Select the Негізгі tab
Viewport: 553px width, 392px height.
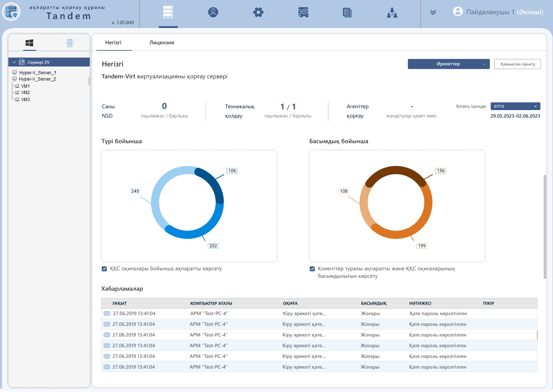coord(113,43)
